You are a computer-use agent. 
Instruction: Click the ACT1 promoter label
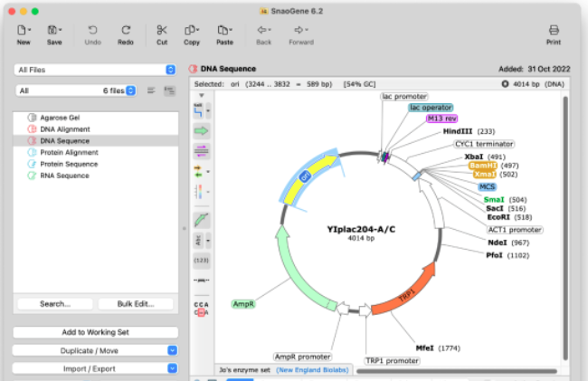(515, 230)
